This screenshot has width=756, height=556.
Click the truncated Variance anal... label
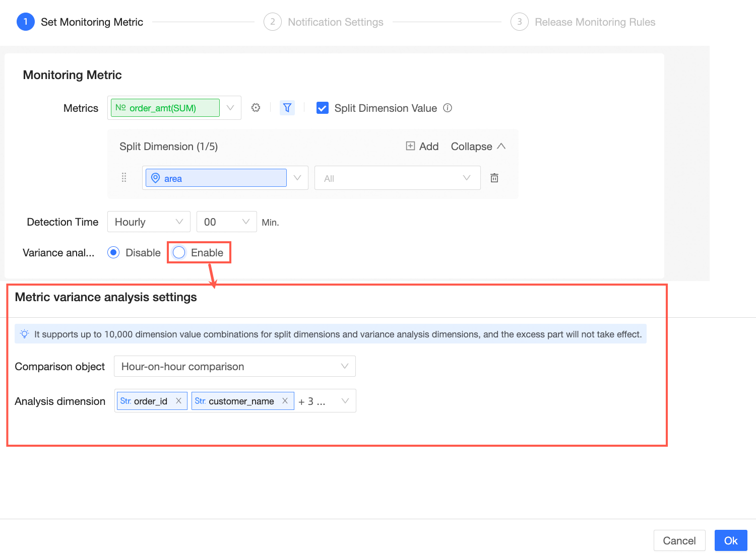coord(58,252)
